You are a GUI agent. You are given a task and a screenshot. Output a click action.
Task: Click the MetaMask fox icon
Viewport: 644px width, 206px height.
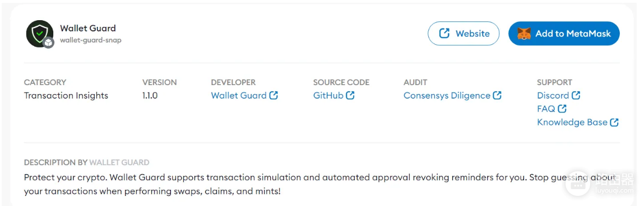(523, 33)
